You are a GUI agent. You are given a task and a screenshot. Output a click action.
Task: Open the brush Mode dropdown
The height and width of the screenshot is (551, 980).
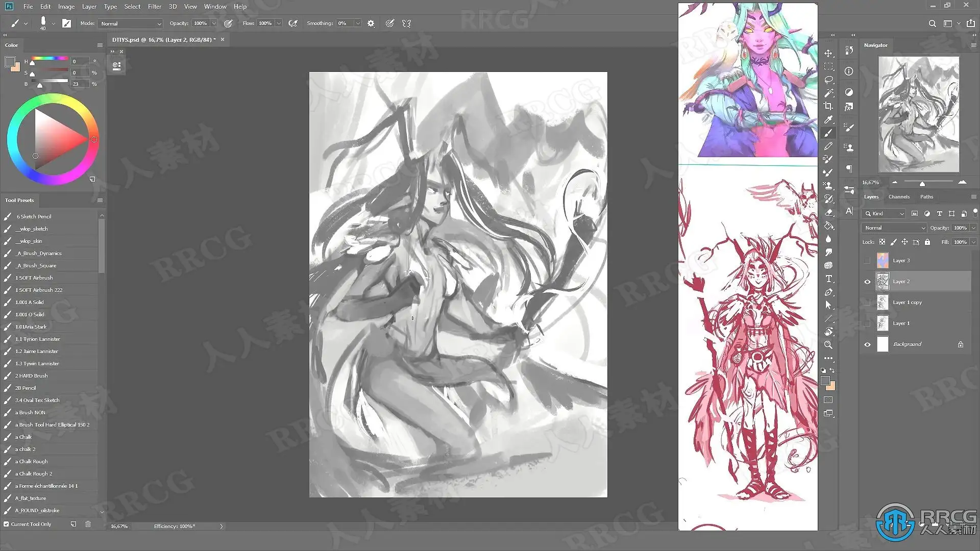pos(130,23)
